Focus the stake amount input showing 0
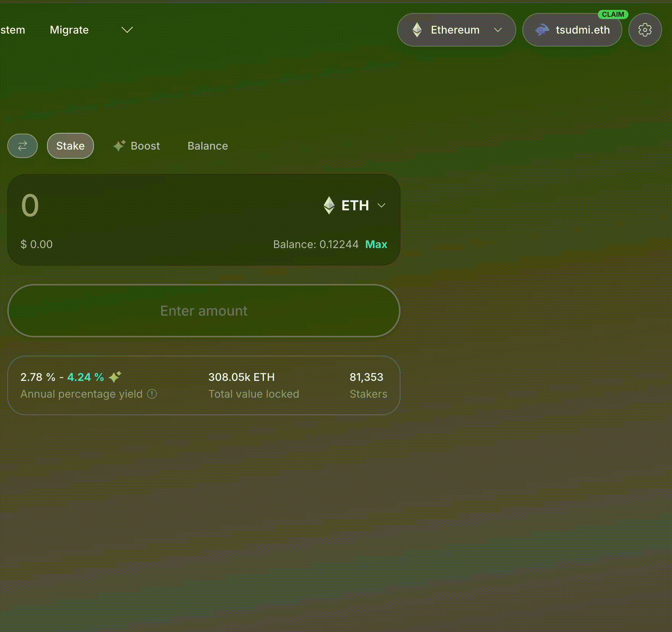Viewport: 672px width, 632px height. [x=153, y=205]
